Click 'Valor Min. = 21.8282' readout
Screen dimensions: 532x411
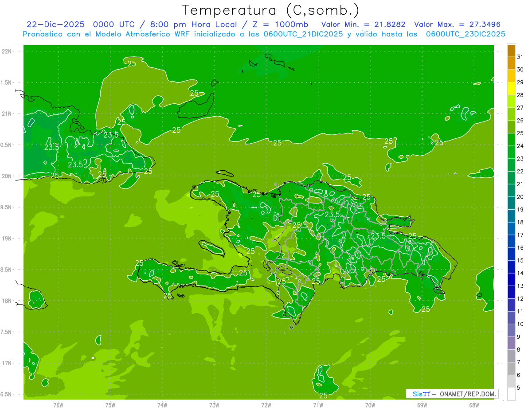click(x=364, y=24)
